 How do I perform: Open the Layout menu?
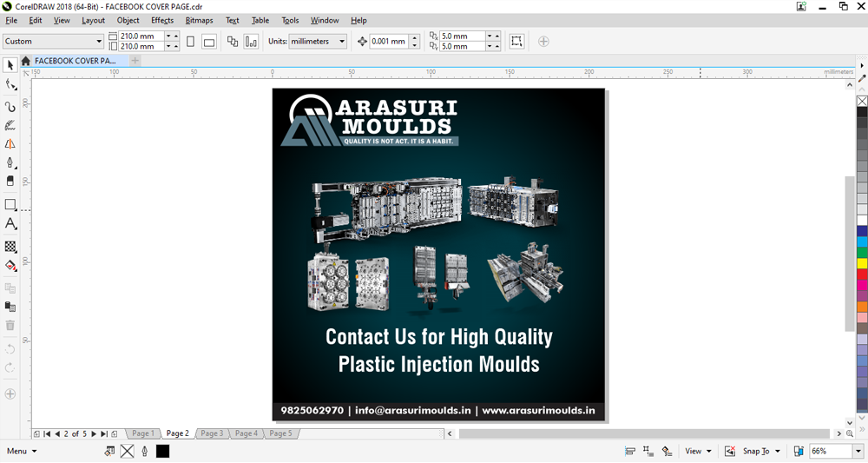(x=93, y=21)
